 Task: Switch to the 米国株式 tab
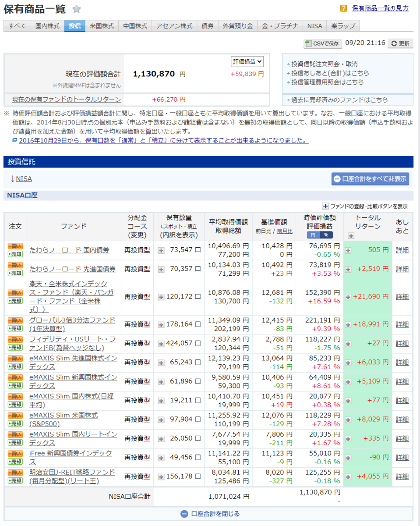(x=102, y=26)
